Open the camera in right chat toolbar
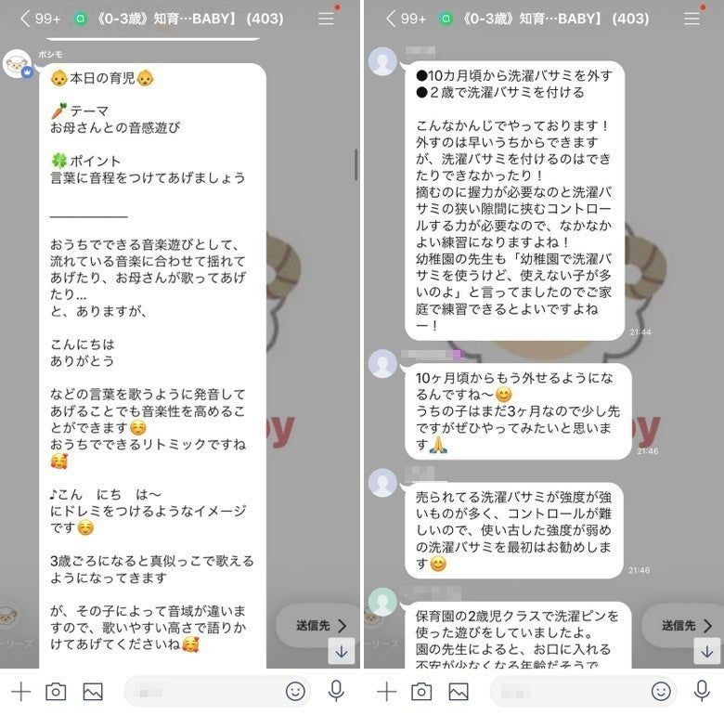 421,692
